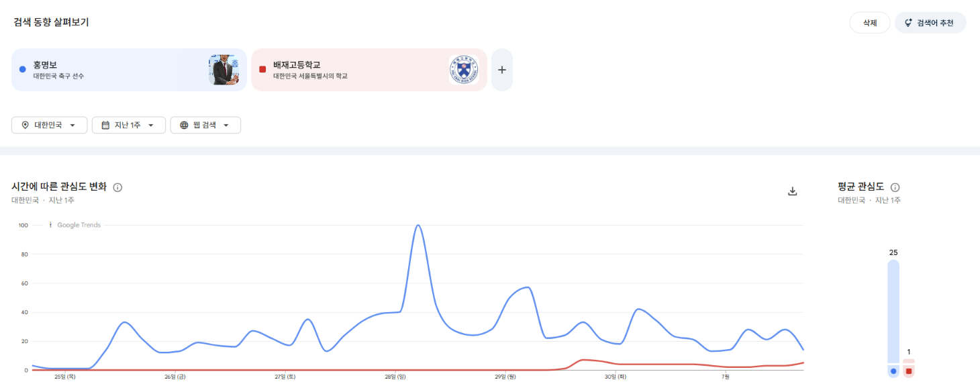Screen dimensions: 980x384
Task: Expand the 지난 1주 time range dropdown
Action: (x=129, y=125)
